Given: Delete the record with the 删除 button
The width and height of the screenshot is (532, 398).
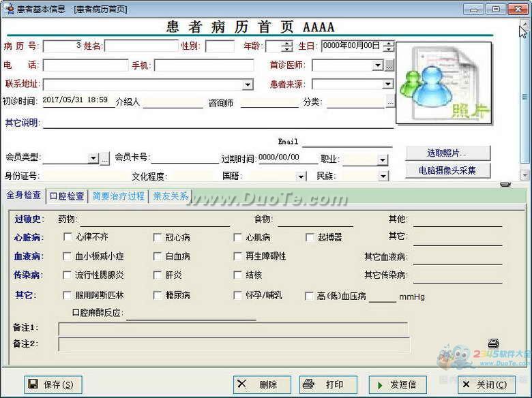Looking at the screenshot, I should 262,384.
